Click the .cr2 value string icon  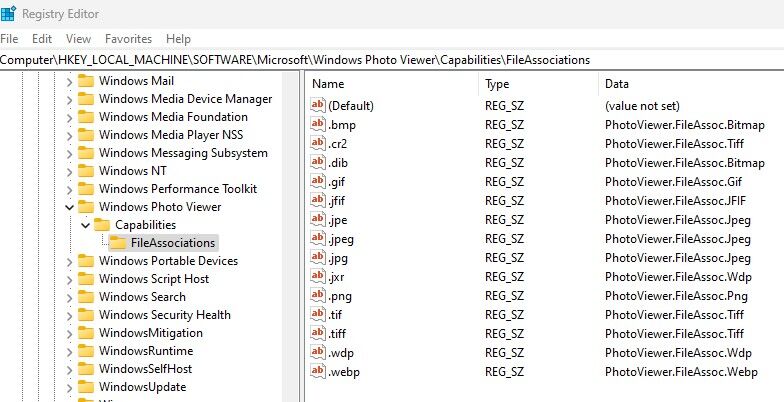pyautogui.click(x=318, y=143)
